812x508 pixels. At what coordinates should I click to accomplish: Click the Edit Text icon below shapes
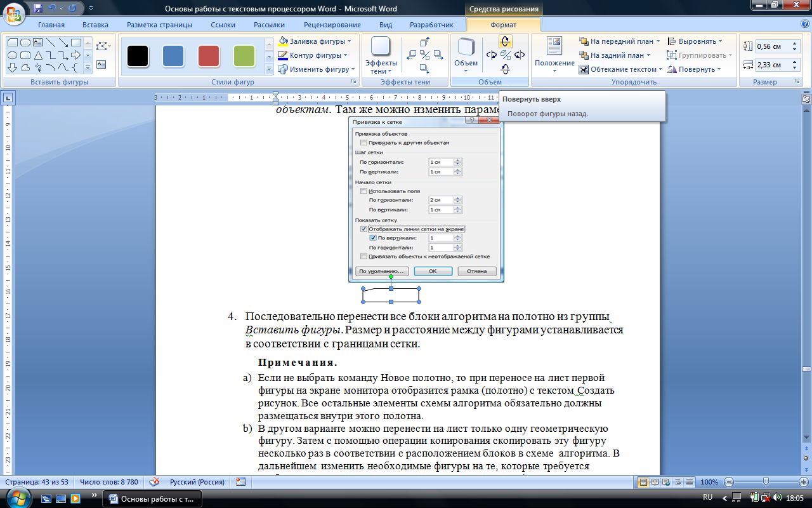coord(102,63)
